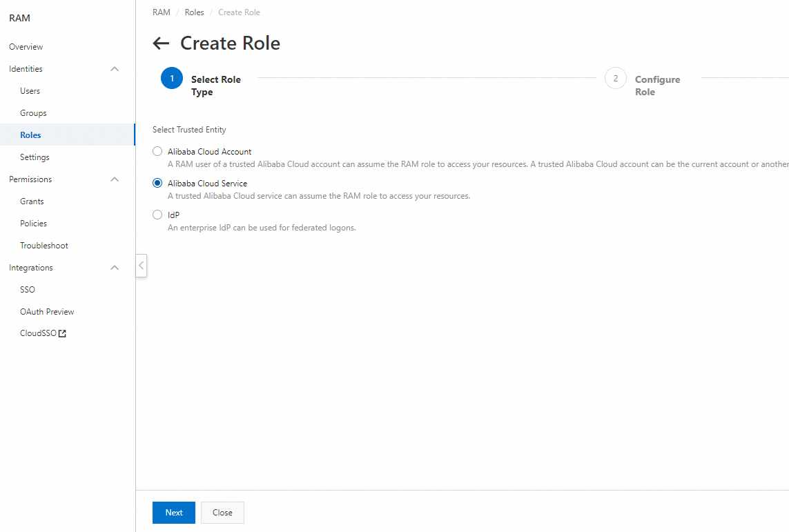Click the back arrow beside Create Role
This screenshot has width=789, height=532.
(x=160, y=43)
